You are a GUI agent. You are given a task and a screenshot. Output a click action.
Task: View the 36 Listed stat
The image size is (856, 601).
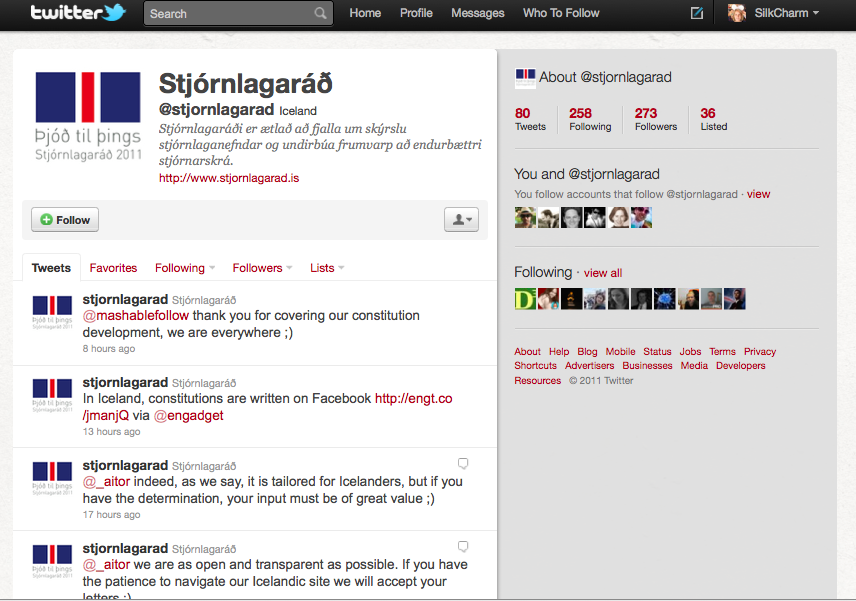point(714,119)
